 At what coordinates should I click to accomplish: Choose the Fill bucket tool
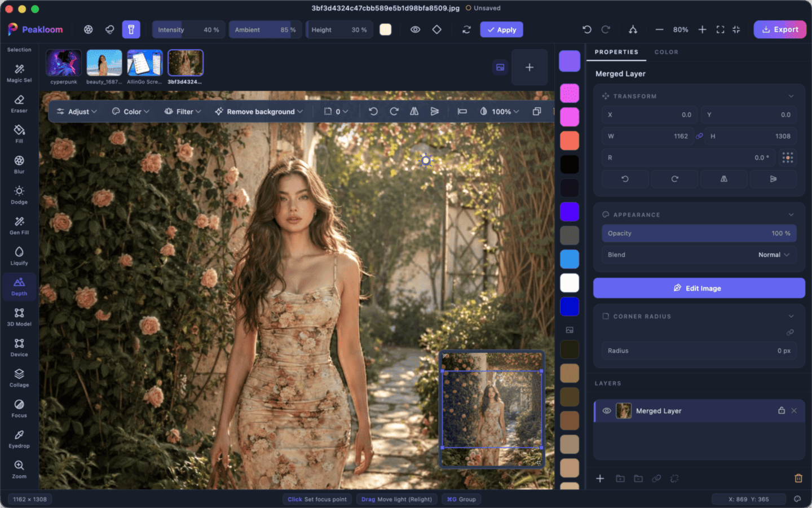(19, 134)
